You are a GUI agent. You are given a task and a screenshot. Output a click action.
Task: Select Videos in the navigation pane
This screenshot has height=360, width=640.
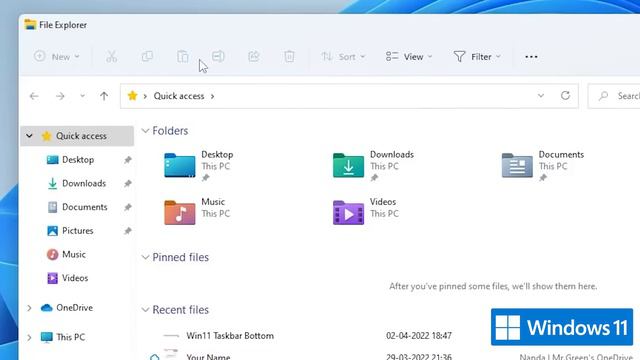coord(75,278)
